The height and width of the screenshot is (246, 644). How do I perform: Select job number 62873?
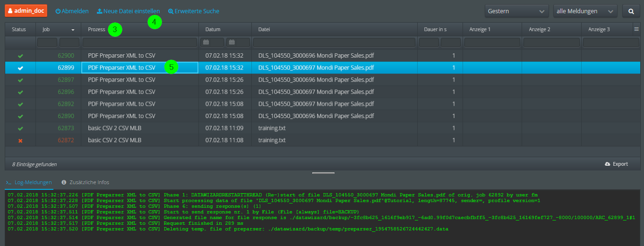point(66,128)
